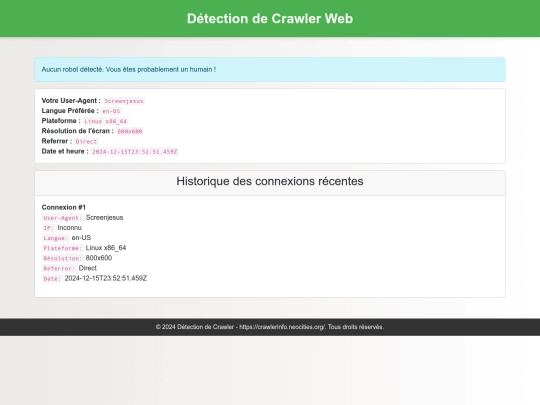The width and height of the screenshot is (540, 405).
Task: Select the black en-US value in history
Action: click(81, 238)
